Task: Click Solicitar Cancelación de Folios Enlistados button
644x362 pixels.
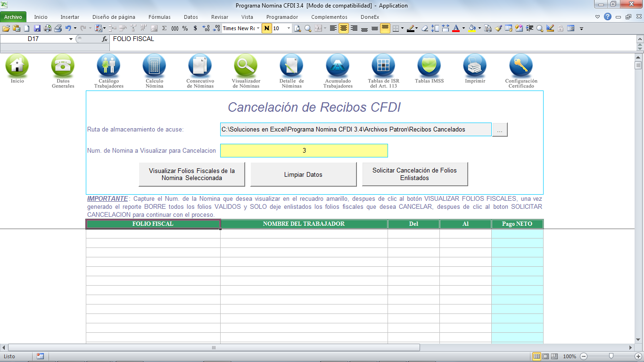Action: click(414, 174)
